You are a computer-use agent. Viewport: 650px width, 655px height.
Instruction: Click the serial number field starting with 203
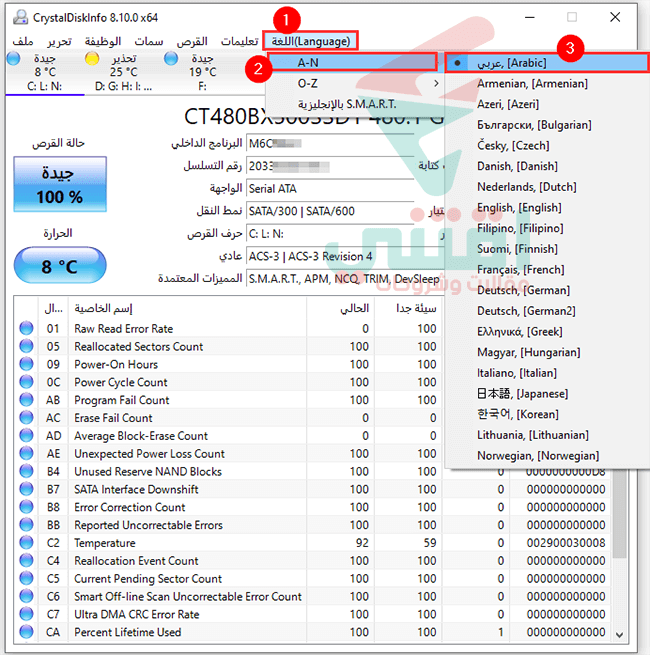[330, 166]
